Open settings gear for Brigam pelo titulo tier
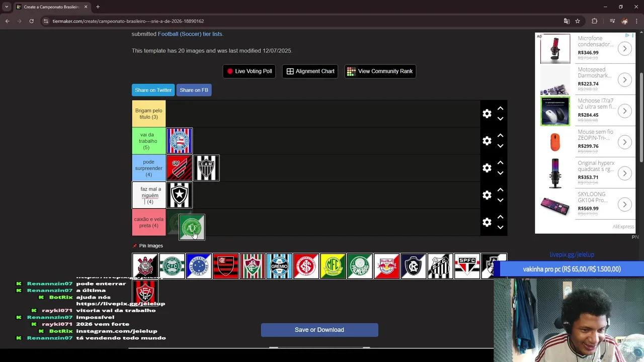Image resolution: width=644 pixels, height=362 pixels. 487,114
